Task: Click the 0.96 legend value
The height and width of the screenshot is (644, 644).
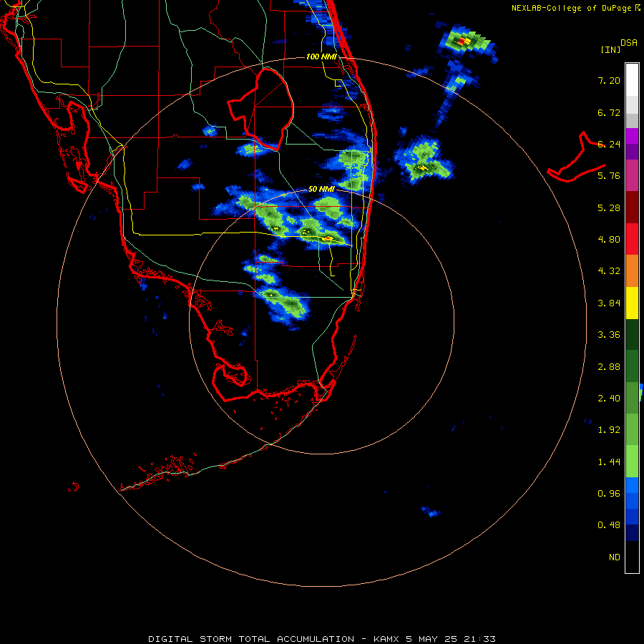Action: (609, 493)
